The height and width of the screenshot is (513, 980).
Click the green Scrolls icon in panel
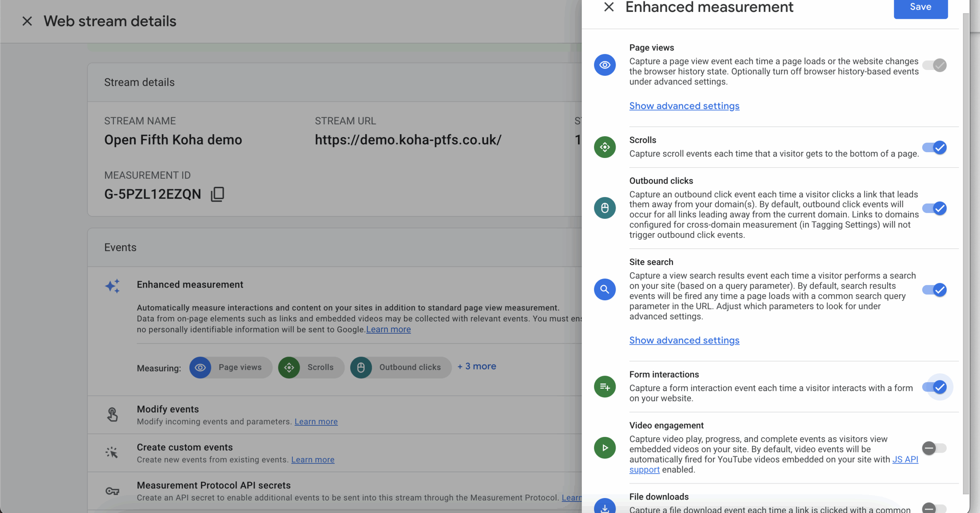pos(605,147)
